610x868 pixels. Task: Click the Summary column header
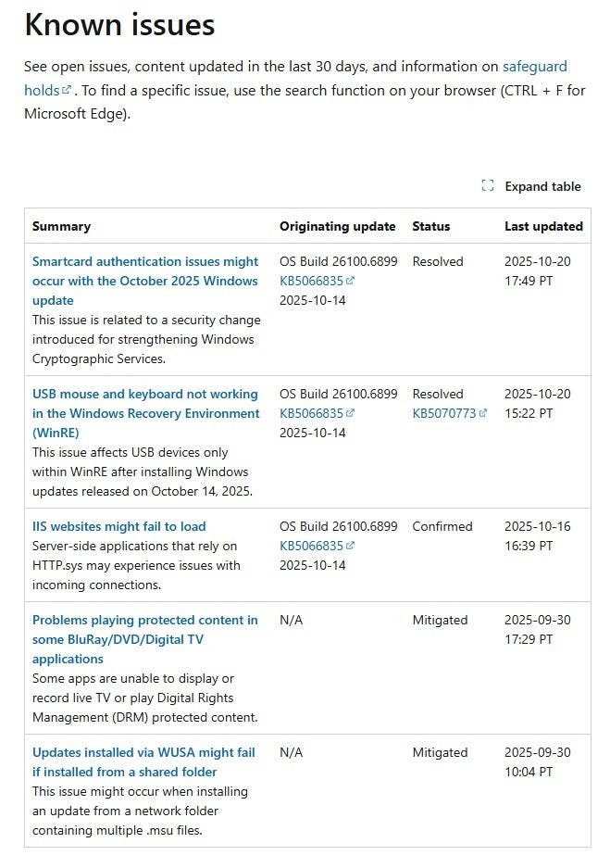pos(61,226)
